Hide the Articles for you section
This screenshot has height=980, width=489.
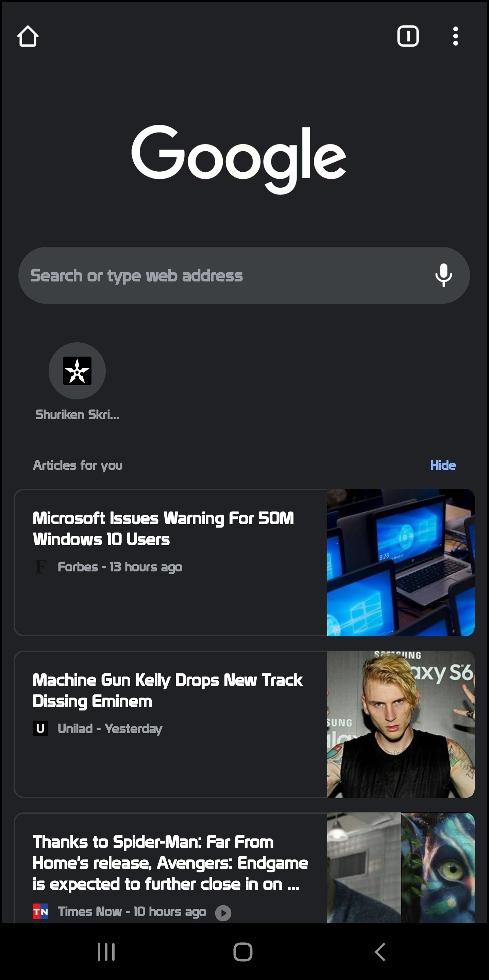pos(442,465)
